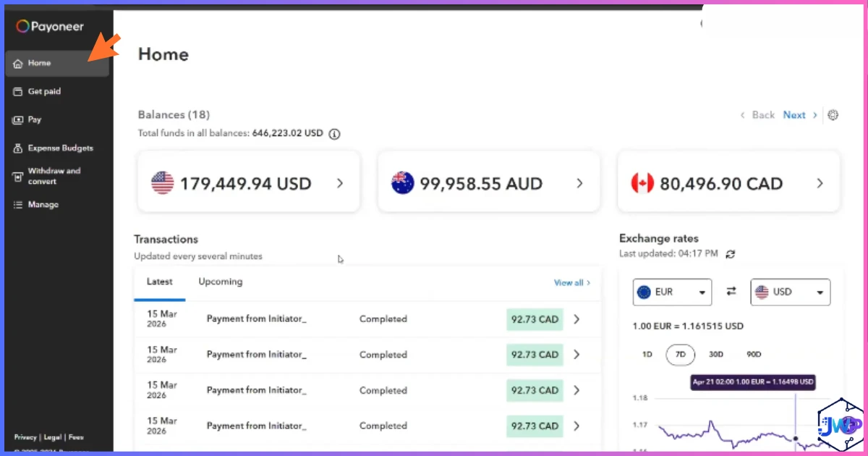Image resolution: width=868 pixels, height=456 pixels.
Task: Click the Last updated 04:17 PM text
Action: coord(668,254)
